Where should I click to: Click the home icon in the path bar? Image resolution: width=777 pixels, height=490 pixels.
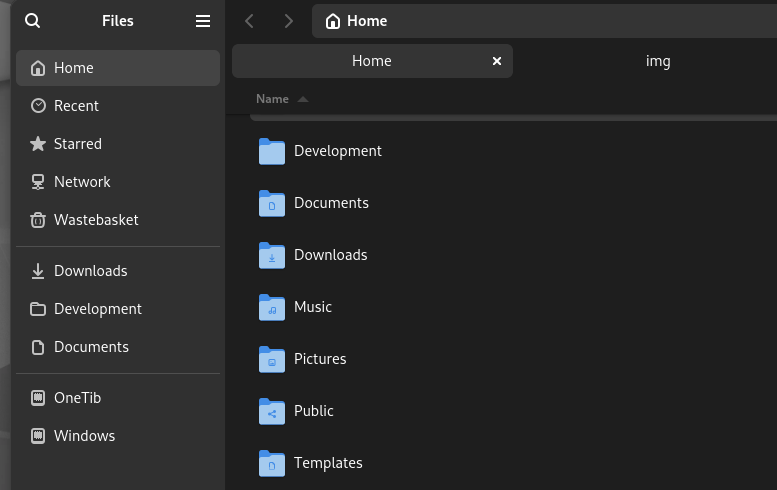[333, 21]
